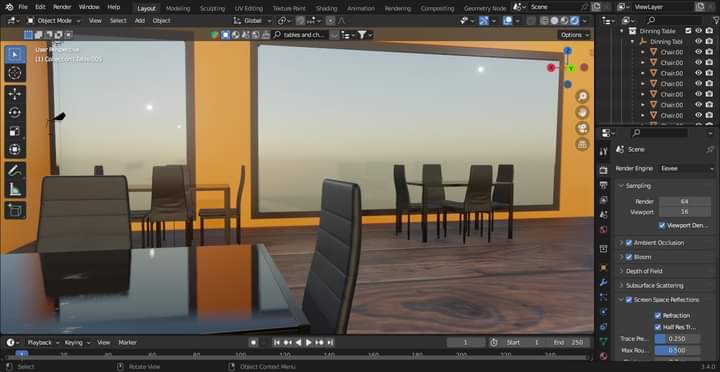
Task: Select the Measure tool
Action: tap(15, 189)
